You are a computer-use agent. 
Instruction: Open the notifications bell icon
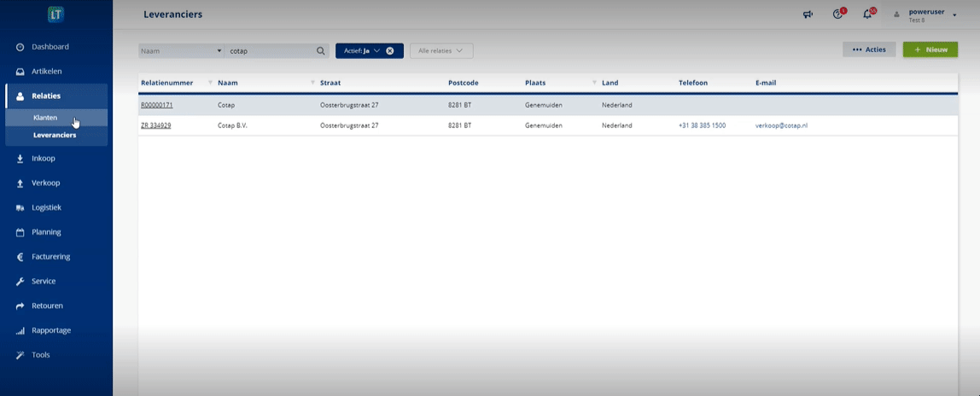[867, 15]
